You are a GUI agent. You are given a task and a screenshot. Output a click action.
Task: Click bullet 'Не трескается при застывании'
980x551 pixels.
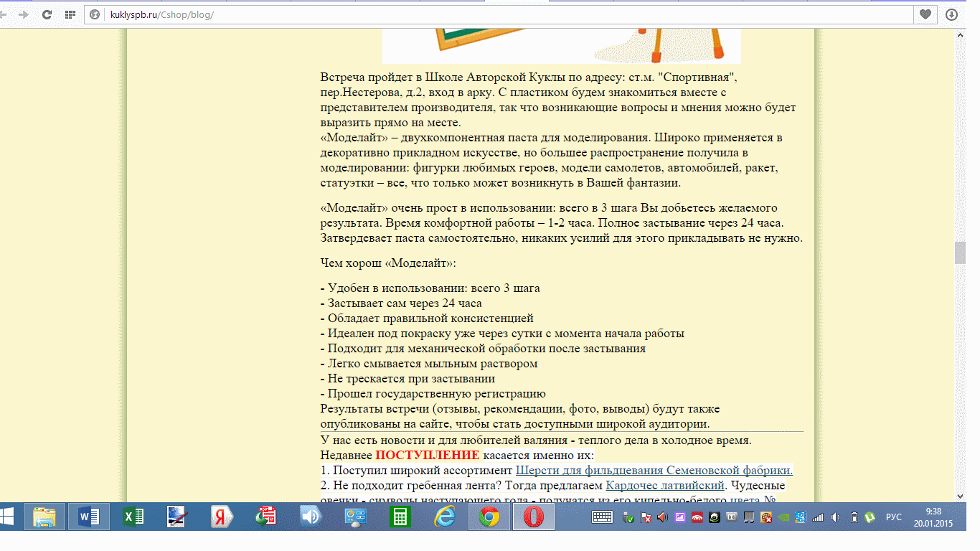click(x=407, y=379)
